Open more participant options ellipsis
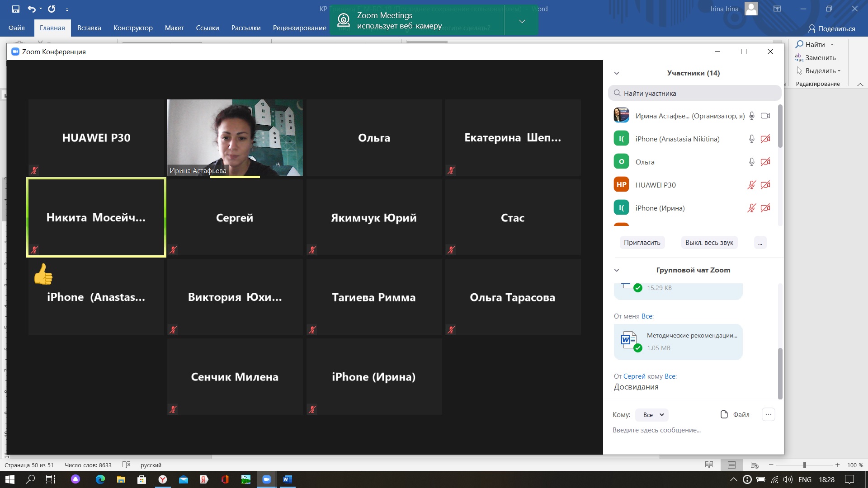This screenshot has height=488, width=868. tap(760, 243)
